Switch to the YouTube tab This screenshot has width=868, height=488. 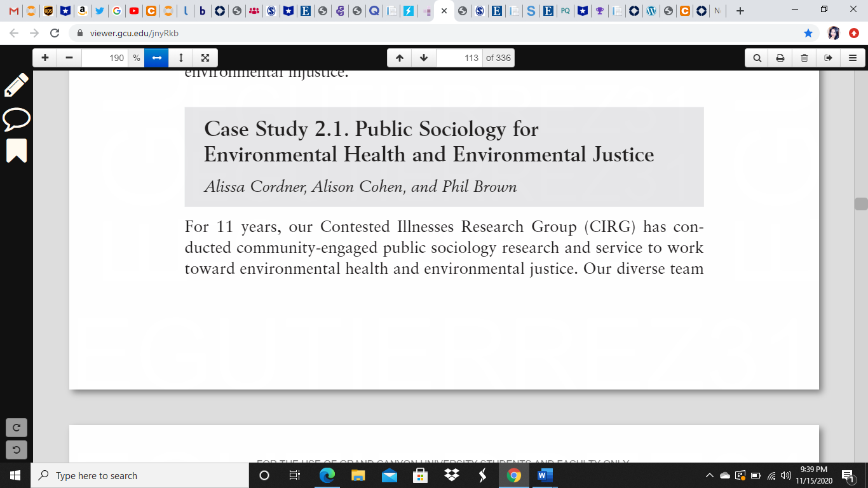(x=133, y=11)
